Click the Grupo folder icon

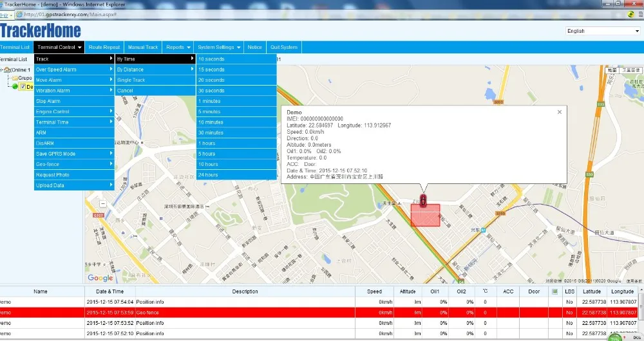tap(14, 78)
